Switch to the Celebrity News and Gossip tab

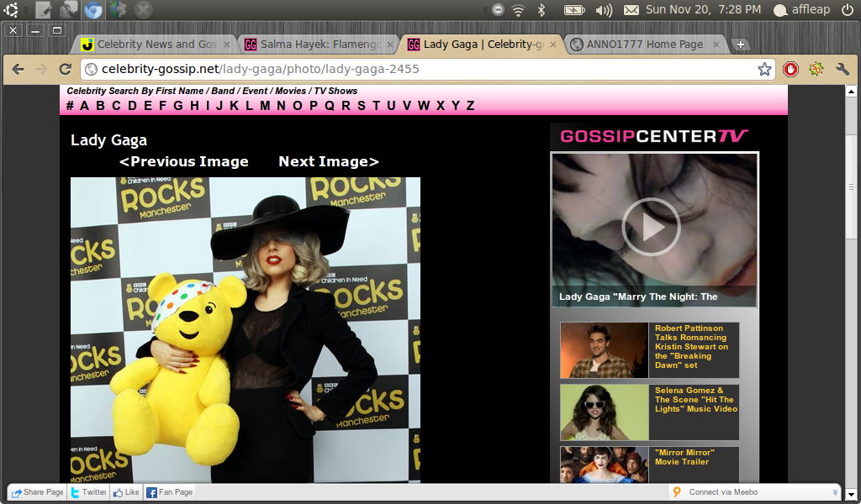tap(156, 45)
